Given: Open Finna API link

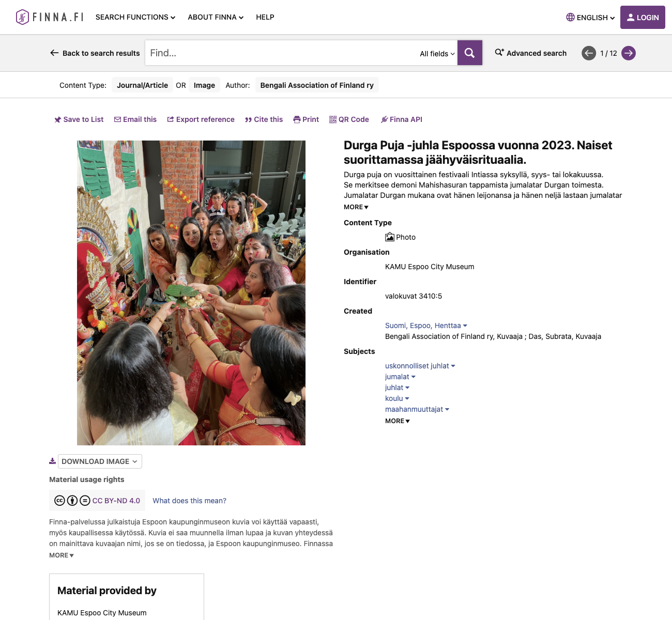Looking at the screenshot, I should 402,119.
